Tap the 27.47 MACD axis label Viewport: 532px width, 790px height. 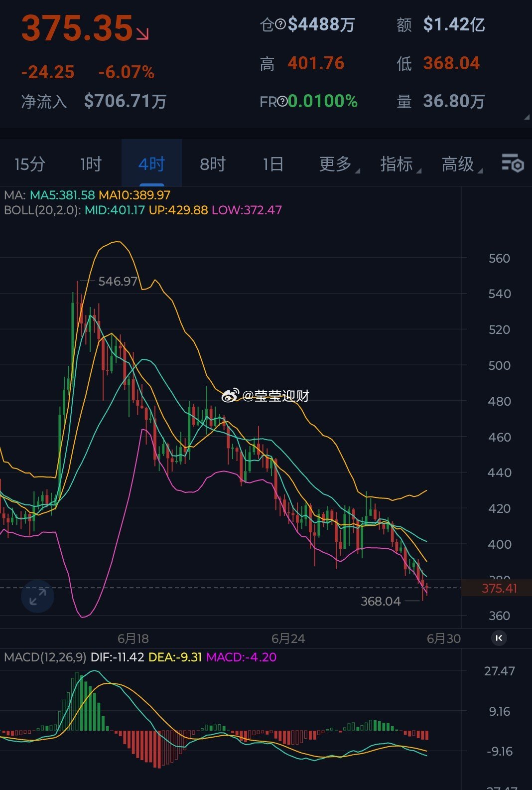tap(499, 671)
